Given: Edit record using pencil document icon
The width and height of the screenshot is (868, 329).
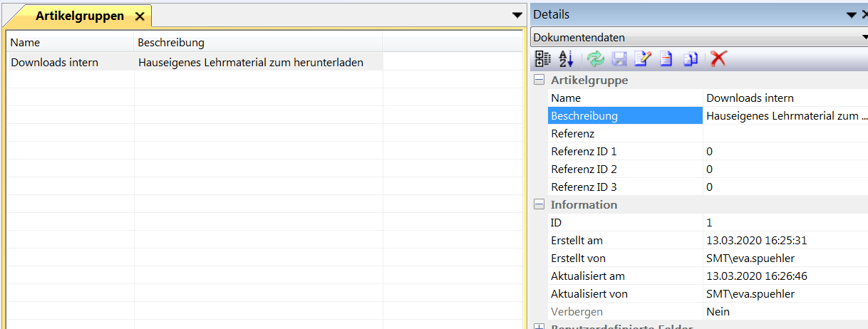Looking at the screenshot, I should click(643, 60).
